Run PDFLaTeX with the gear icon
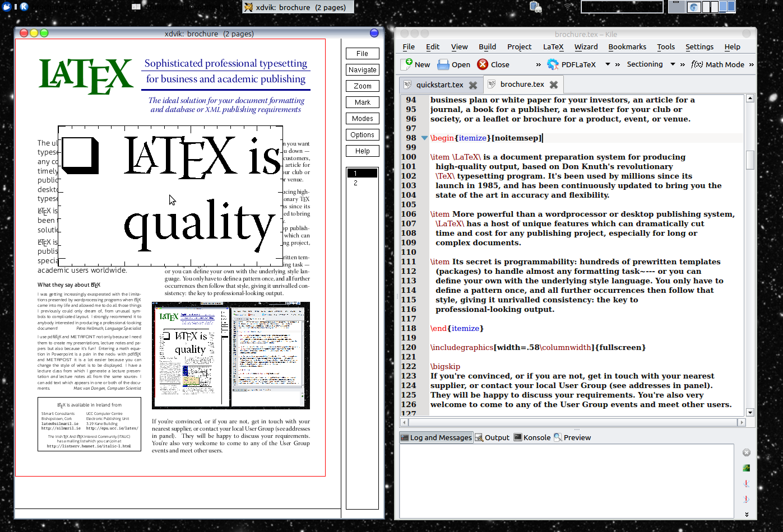 [553, 64]
